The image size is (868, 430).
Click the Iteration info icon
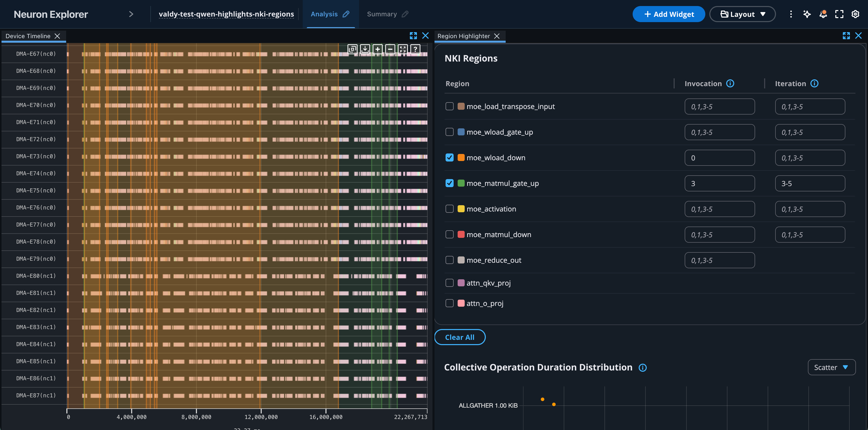coord(814,83)
